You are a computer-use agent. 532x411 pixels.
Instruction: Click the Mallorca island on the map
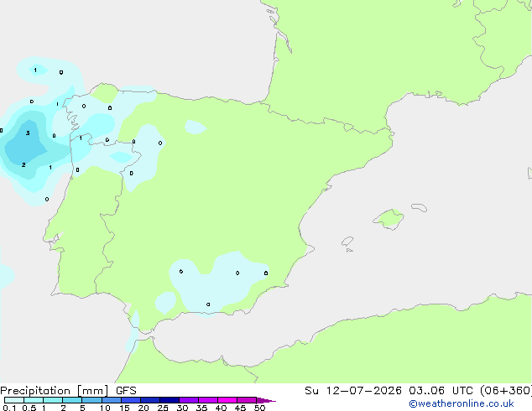point(389,219)
